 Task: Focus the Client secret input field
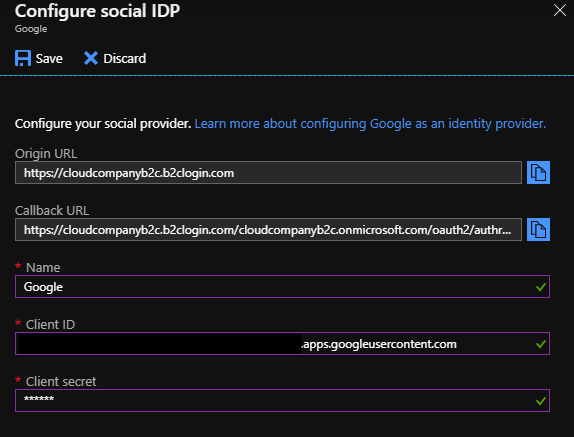pos(282,400)
